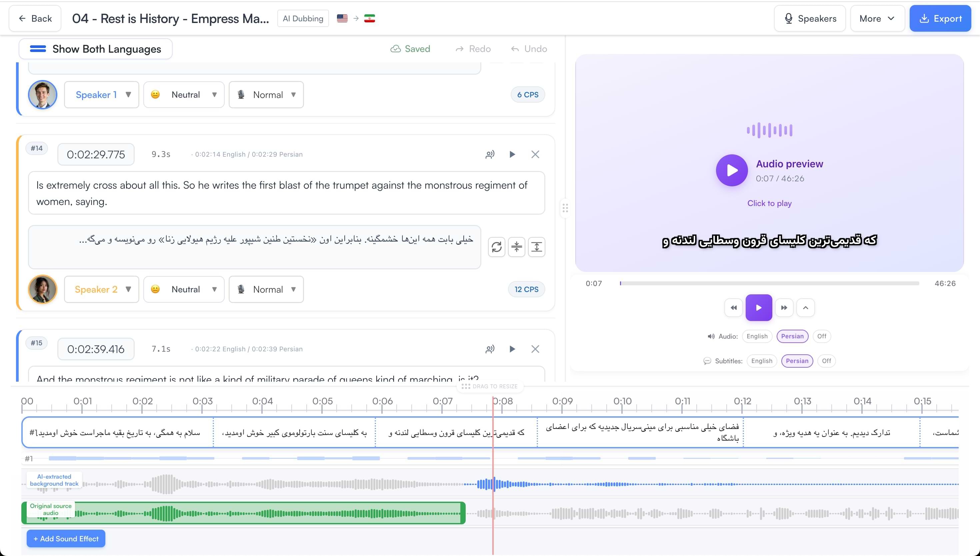Click the AI-extracted background track label

(54, 480)
